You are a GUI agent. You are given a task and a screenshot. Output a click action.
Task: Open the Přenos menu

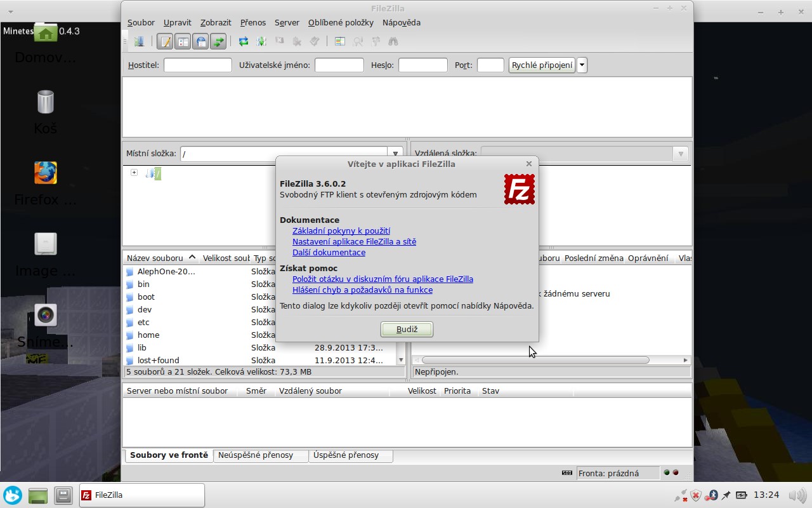[x=253, y=22]
